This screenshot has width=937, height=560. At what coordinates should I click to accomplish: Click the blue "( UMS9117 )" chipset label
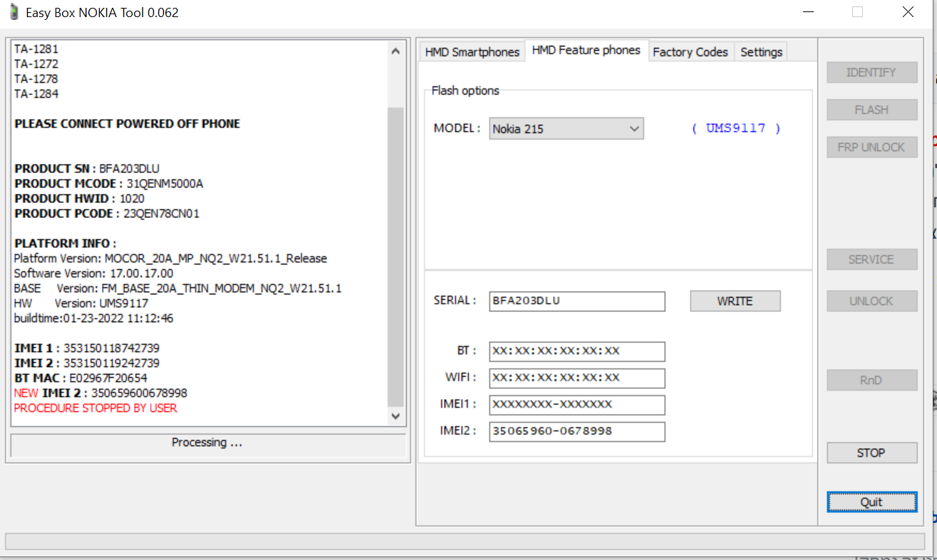click(736, 128)
